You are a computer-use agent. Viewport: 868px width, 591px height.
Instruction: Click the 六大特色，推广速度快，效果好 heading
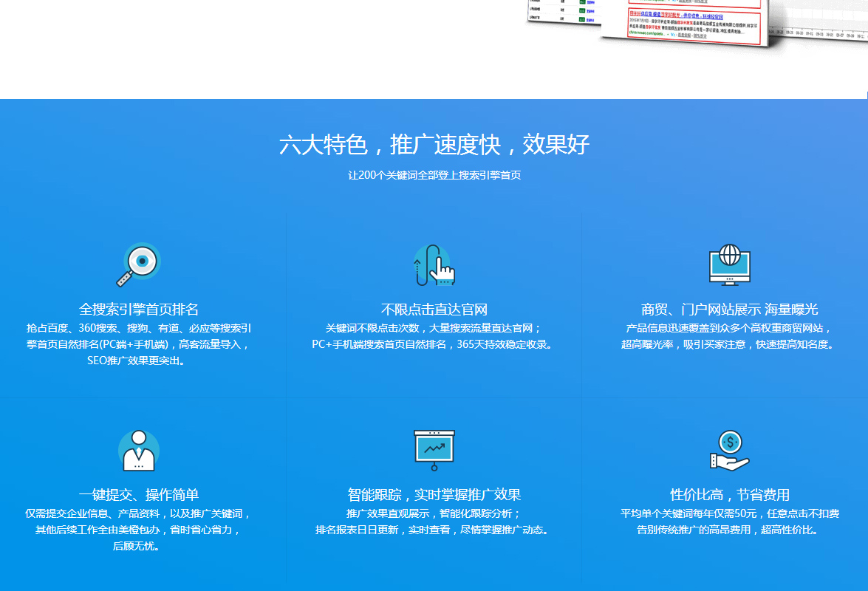point(434,144)
